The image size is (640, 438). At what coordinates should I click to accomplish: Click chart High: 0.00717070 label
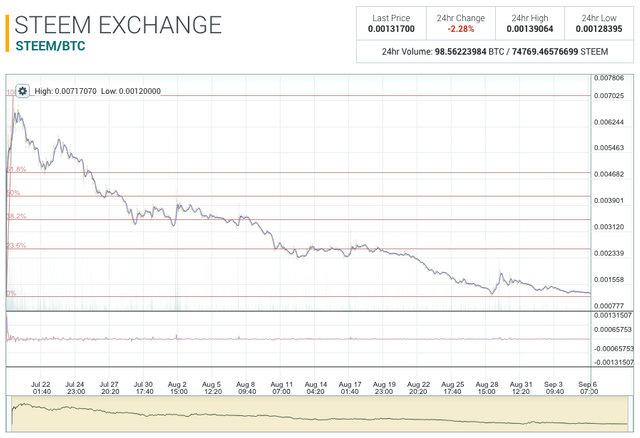65,91
